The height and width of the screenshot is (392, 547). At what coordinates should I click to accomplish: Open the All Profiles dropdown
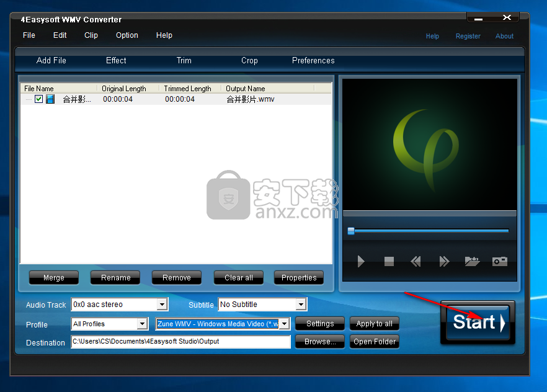[142, 324]
